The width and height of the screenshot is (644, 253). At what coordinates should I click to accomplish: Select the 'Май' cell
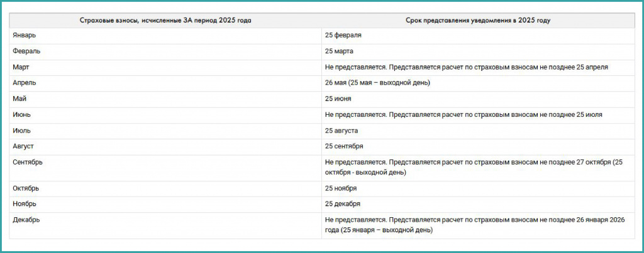(165, 99)
